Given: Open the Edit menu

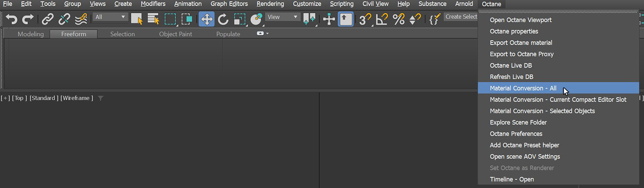Looking at the screenshot, I should (x=26, y=4).
